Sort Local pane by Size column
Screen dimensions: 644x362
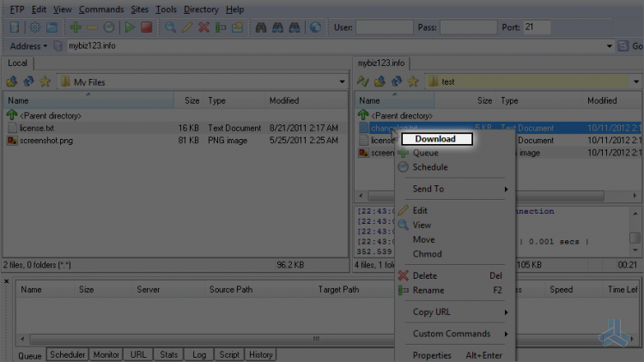click(x=189, y=100)
